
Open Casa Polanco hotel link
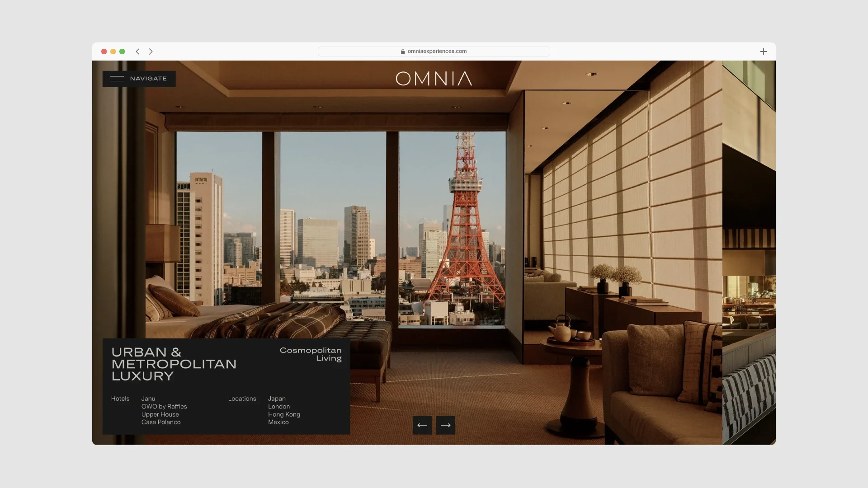161,422
